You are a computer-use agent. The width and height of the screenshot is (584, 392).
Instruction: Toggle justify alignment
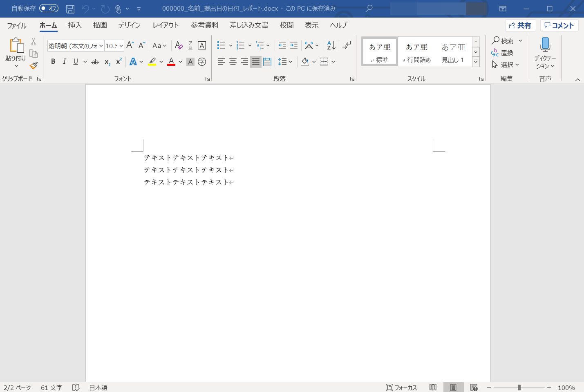[256, 62]
